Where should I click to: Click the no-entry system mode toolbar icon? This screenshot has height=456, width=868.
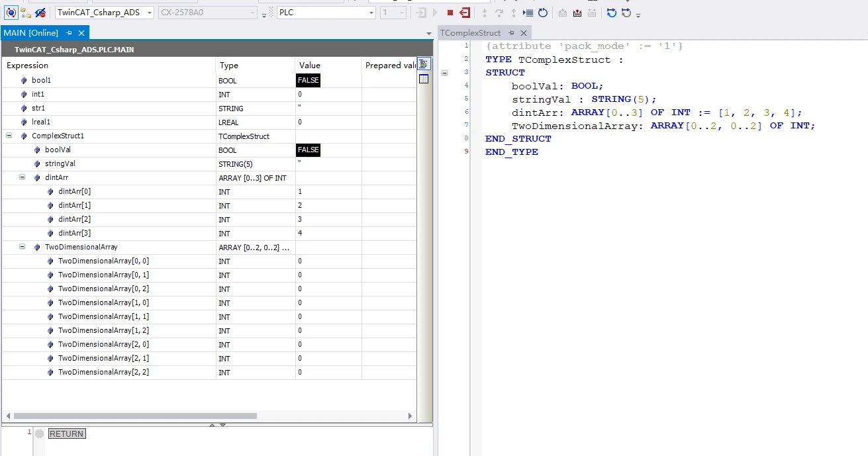40,13
